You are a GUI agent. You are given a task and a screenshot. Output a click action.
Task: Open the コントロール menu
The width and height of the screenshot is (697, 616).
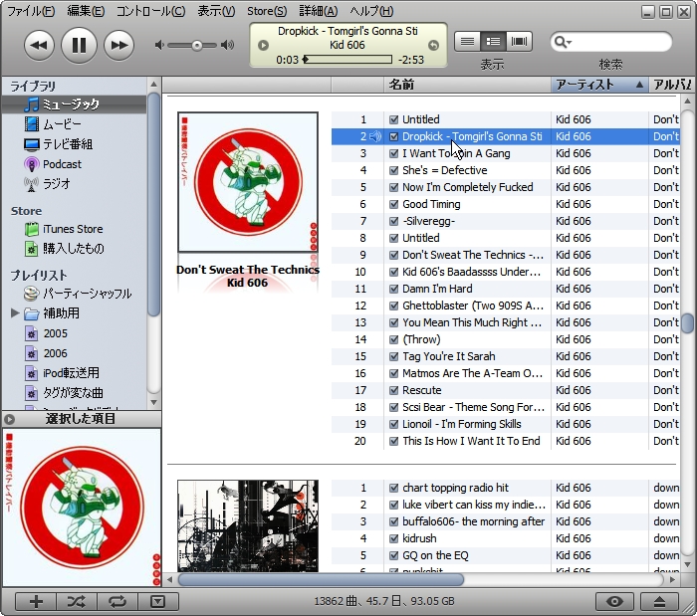coord(150,11)
